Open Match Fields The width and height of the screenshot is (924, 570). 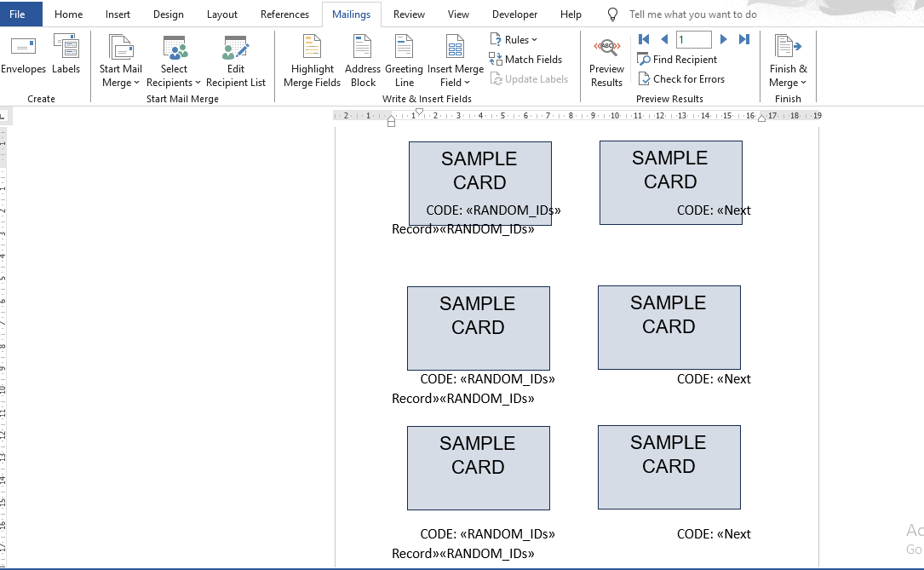coord(525,59)
